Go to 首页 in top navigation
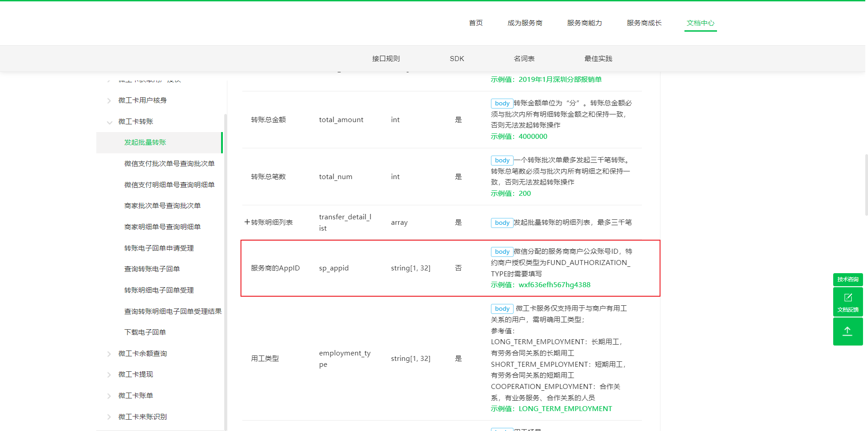Image resolution: width=868 pixels, height=431 pixels. (x=476, y=23)
